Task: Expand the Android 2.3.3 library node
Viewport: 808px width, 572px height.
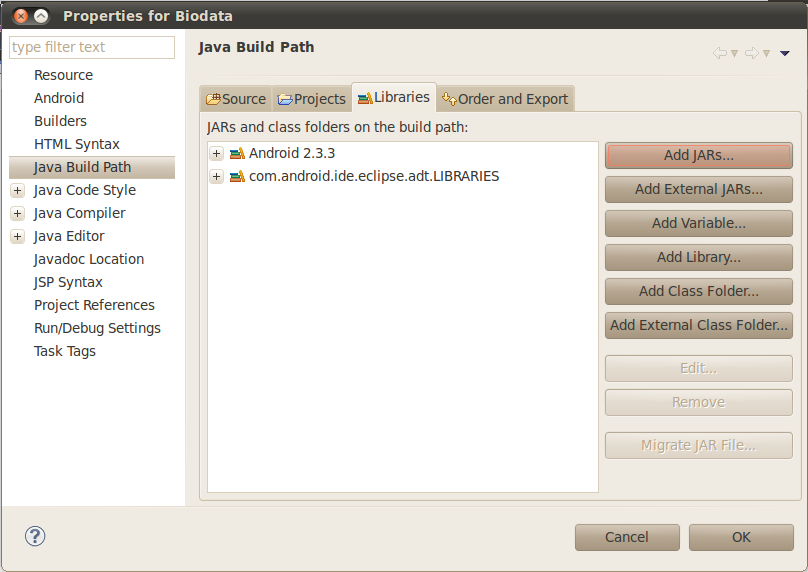Action: point(216,153)
